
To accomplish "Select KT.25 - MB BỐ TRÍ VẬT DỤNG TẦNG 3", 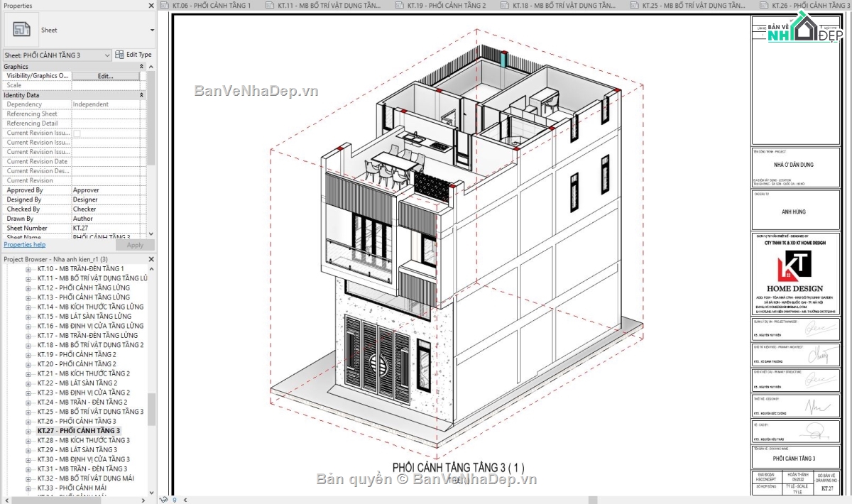I will pos(90,412).
